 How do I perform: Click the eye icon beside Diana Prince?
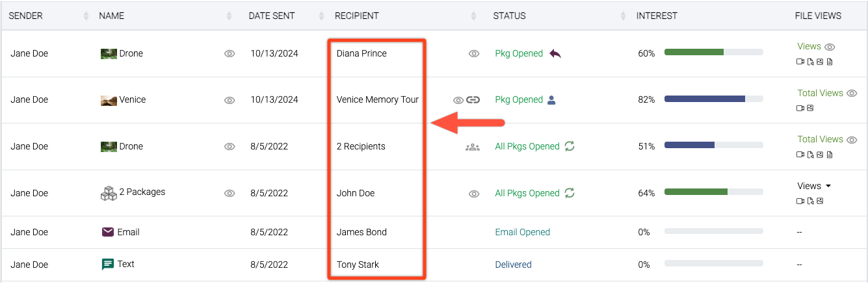pyautogui.click(x=474, y=54)
